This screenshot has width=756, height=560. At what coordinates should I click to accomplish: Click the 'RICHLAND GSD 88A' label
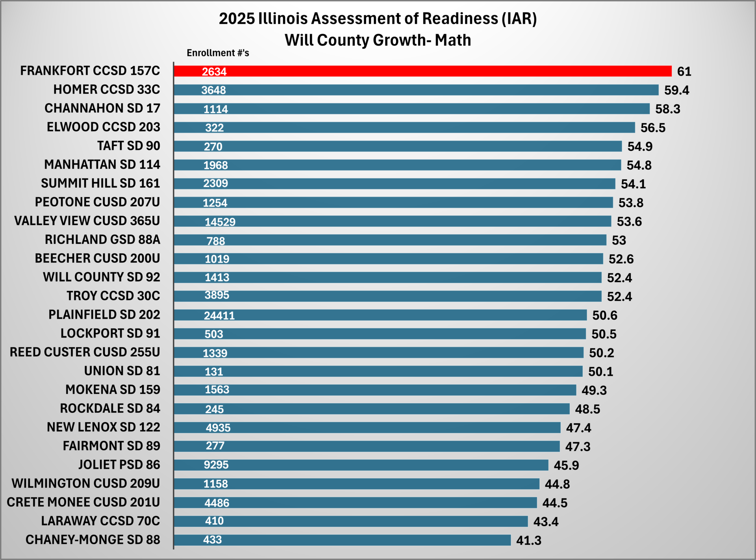point(103,239)
